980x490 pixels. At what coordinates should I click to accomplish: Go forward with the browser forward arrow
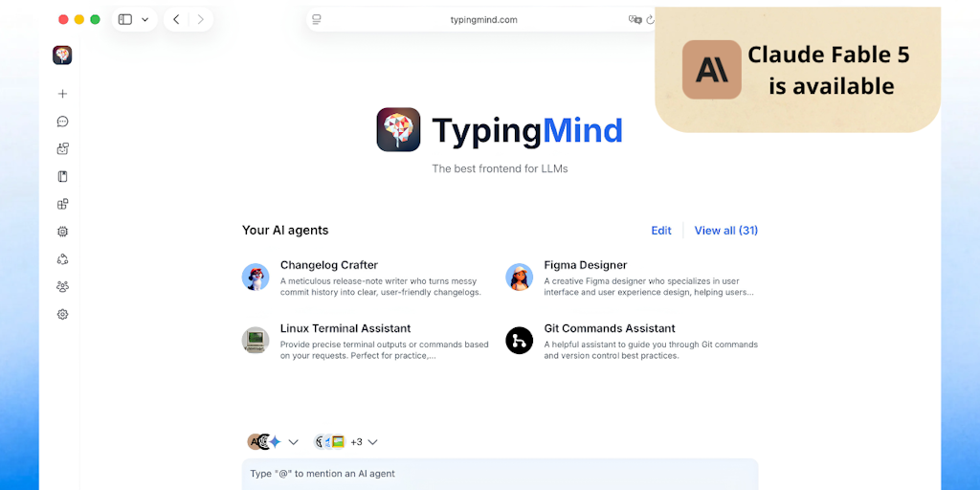point(201,19)
